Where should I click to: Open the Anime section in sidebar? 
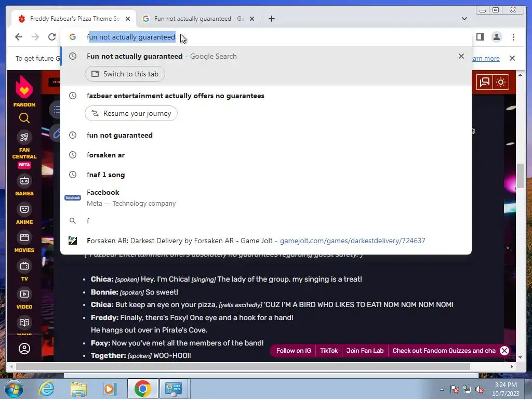click(24, 214)
